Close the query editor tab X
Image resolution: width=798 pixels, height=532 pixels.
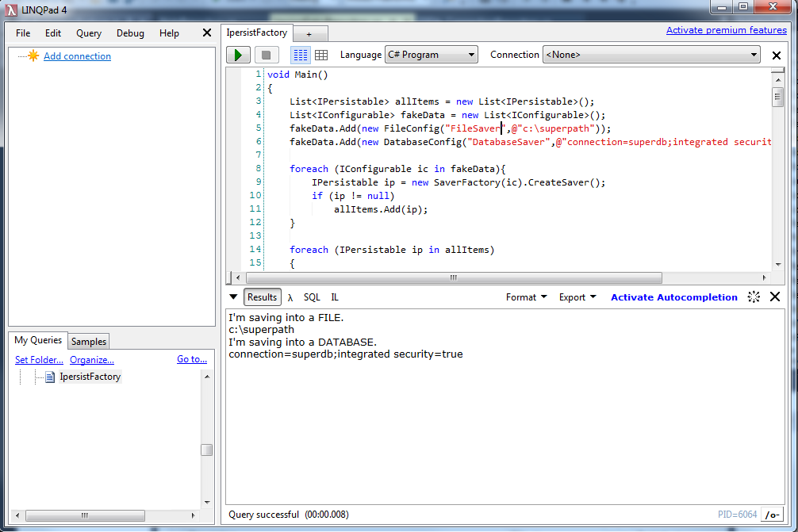776,55
